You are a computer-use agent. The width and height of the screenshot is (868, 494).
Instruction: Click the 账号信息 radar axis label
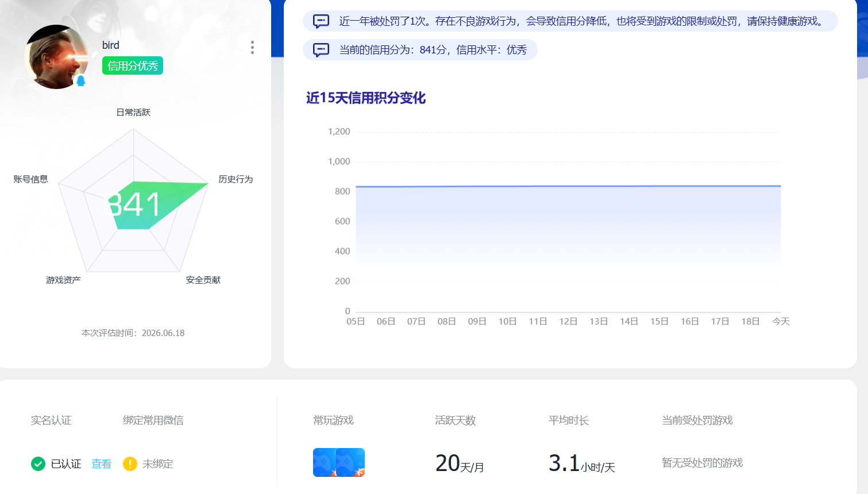(x=30, y=179)
